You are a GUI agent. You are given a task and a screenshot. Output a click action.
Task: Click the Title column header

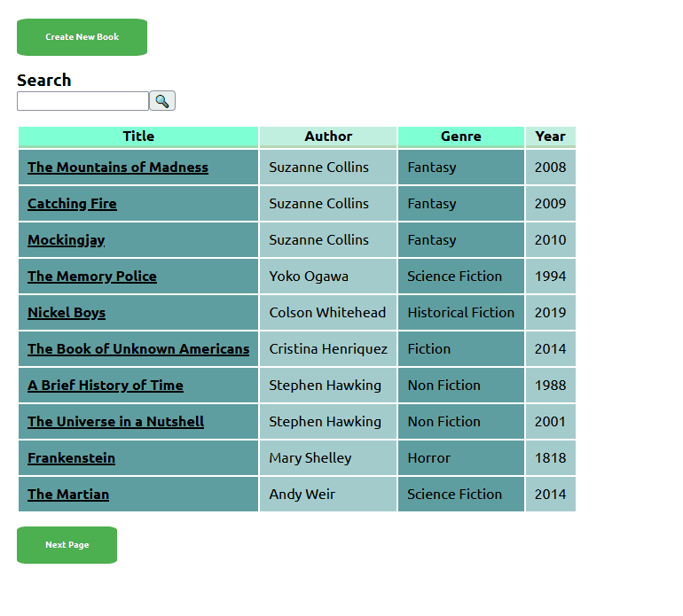[x=138, y=136]
